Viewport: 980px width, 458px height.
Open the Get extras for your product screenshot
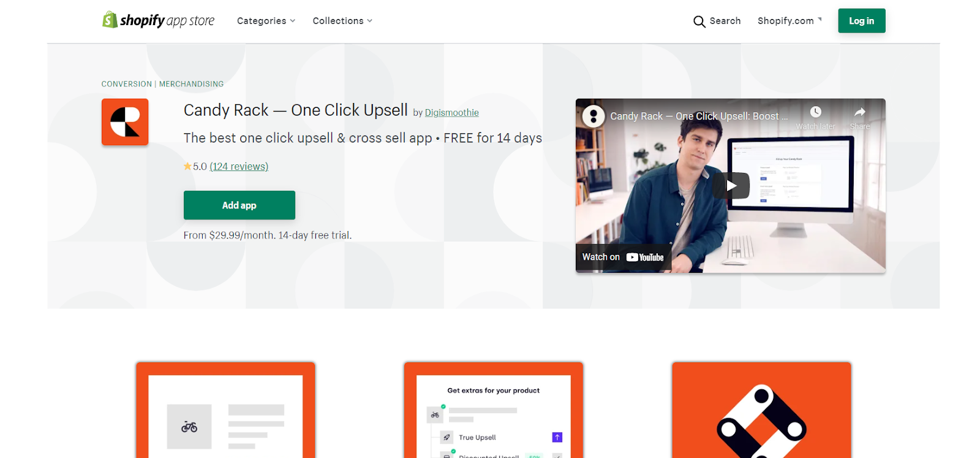click(x=493, y=410)
